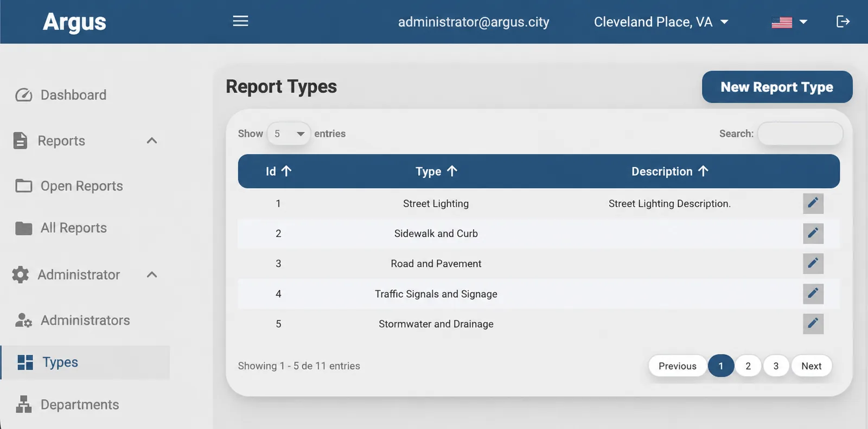The height and width of the screenshot is (429, 868).
Task: Collapse the Administrator sidebar section
Action: click(152, 274)
